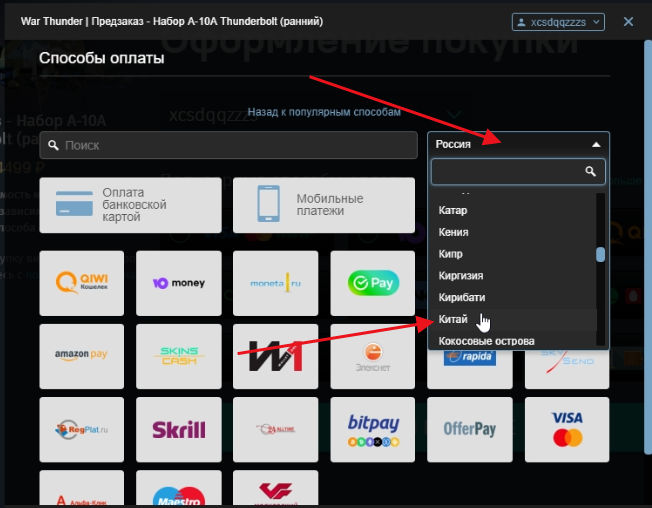Image resolution: width=652 pixels, height=508 pixels.
Task: Choose Skrill as payment method
Action: [x=179, y=429]
